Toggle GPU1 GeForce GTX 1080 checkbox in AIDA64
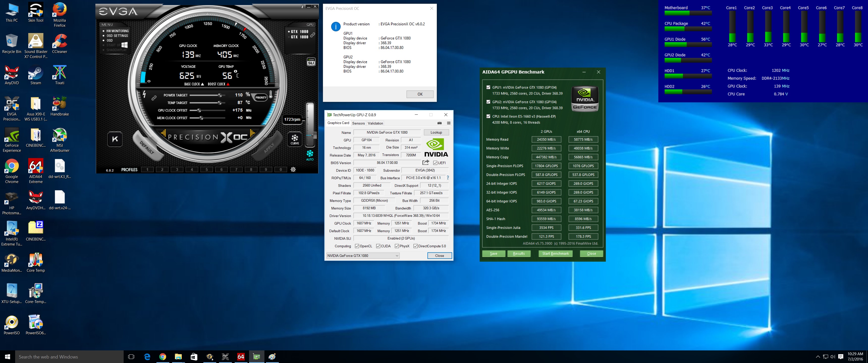This screenshot has height=363, width=868. 488,87
